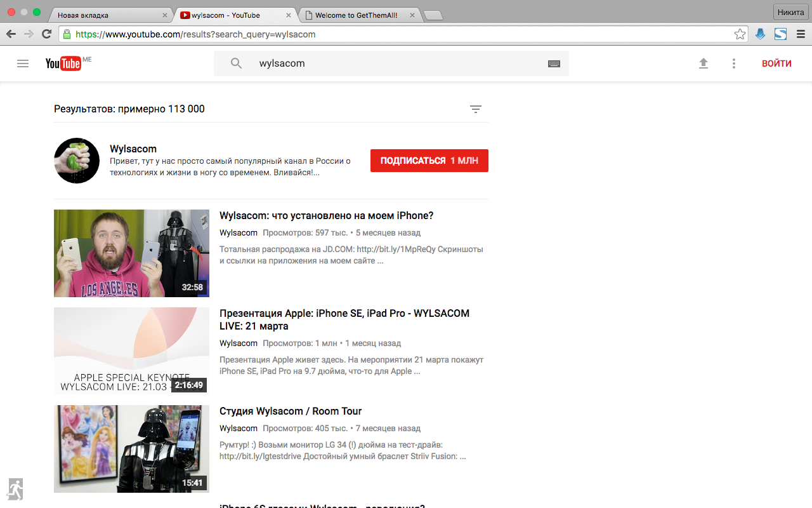Open 'Студия Wylsacom / Room Tour' title
Image resolution: width=812 pixels, height=508 pixels.
291,411
